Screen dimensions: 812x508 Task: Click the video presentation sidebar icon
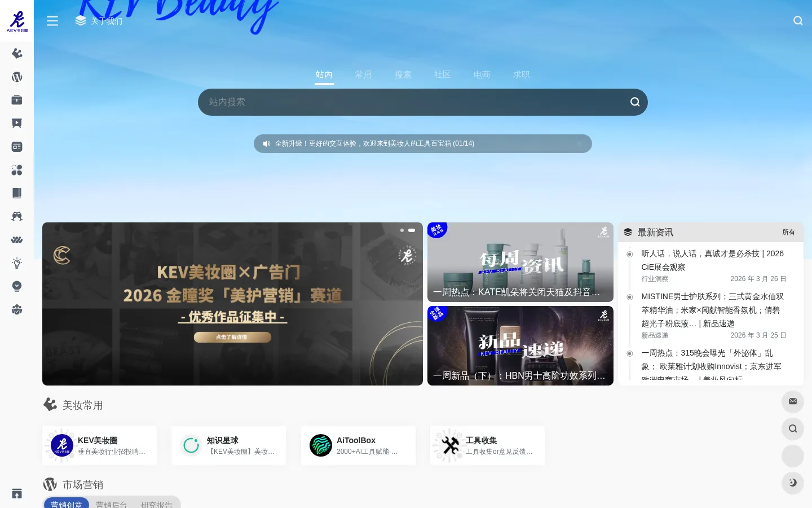17,123
